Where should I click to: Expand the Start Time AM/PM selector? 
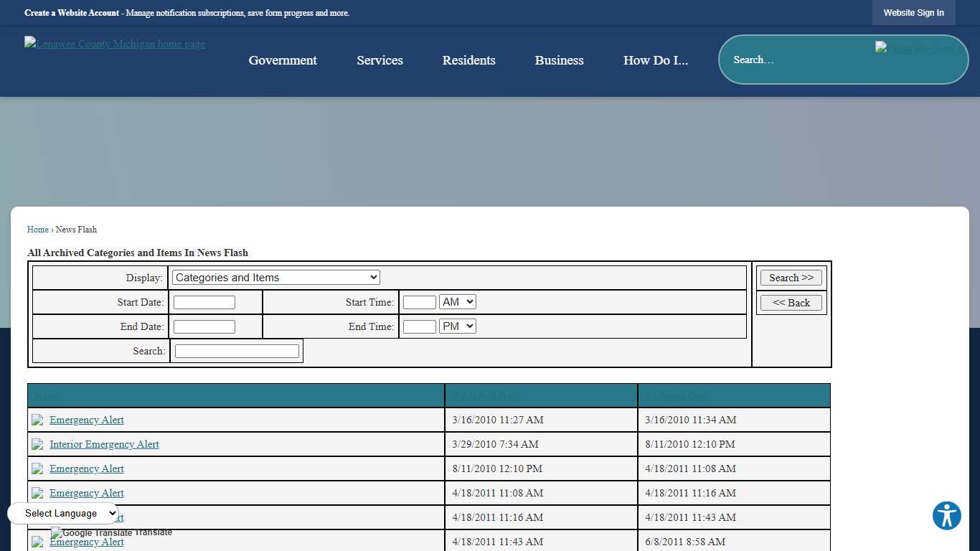coord(457,302)
